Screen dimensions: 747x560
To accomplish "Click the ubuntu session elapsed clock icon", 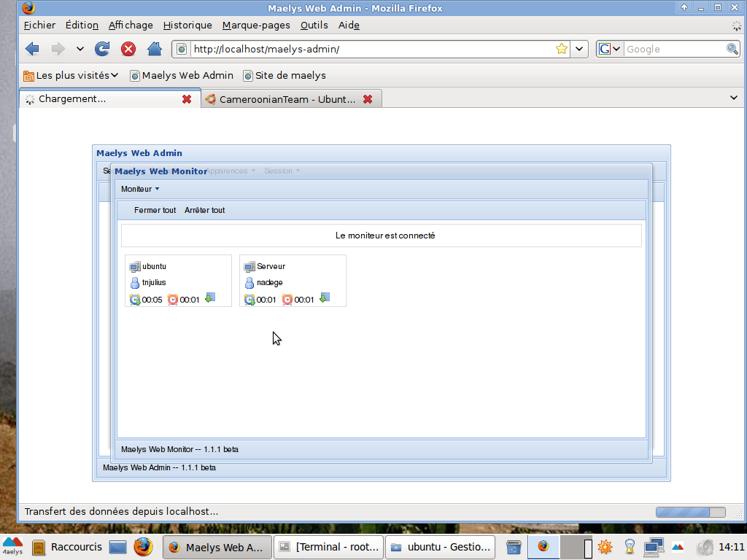I will point(135,300).
